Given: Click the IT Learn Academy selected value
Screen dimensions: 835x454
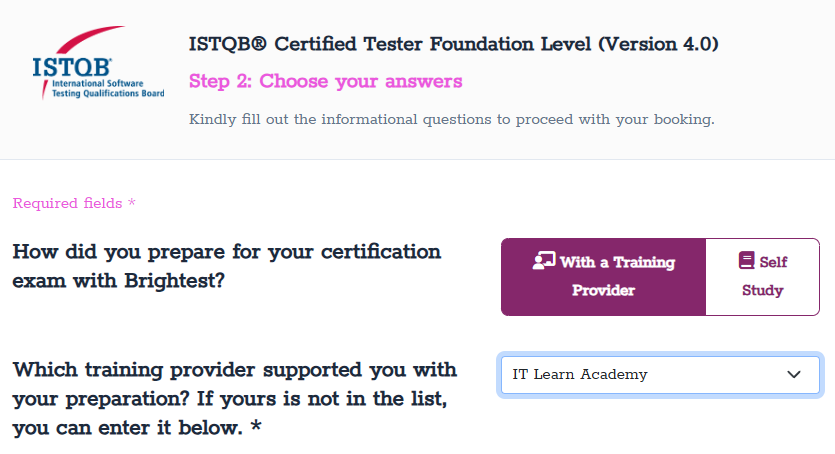Looking at the screenshot, I should (x=580, y=375).
